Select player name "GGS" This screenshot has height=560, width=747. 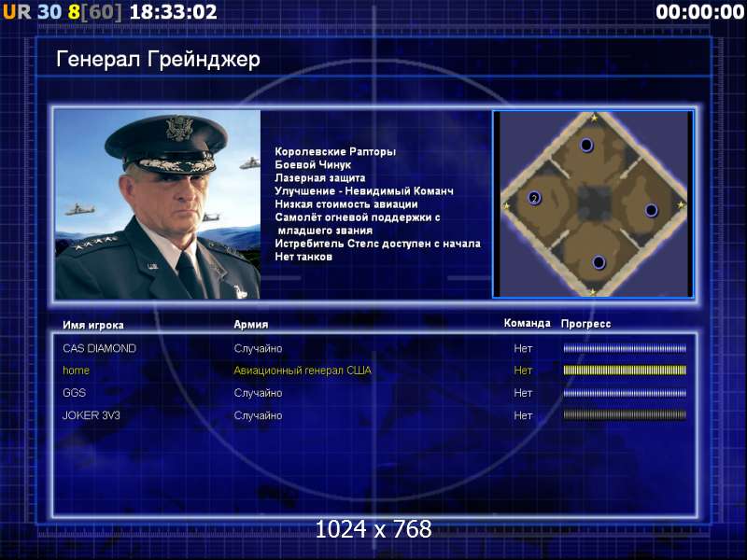click(x=75, y=393)
